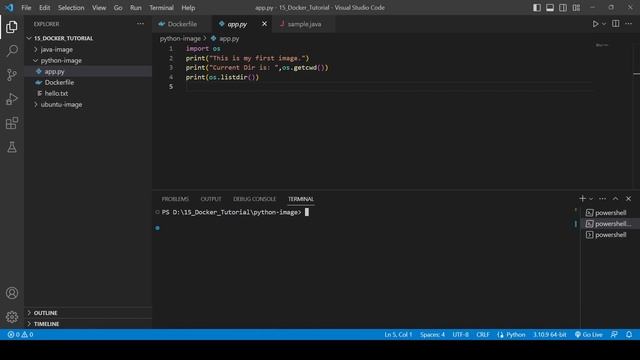
Task: Switch to the sample.java tab
Action: click(304, 24)
